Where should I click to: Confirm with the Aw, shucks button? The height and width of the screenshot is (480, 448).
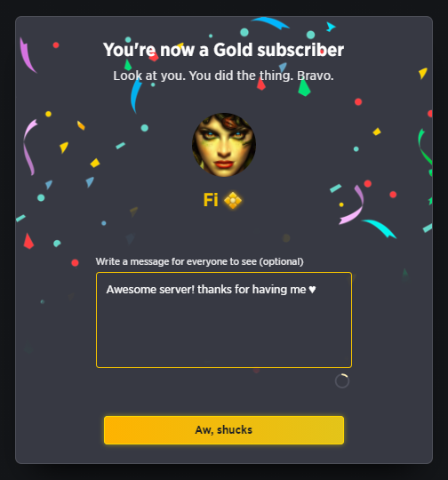tap(224, 430)
